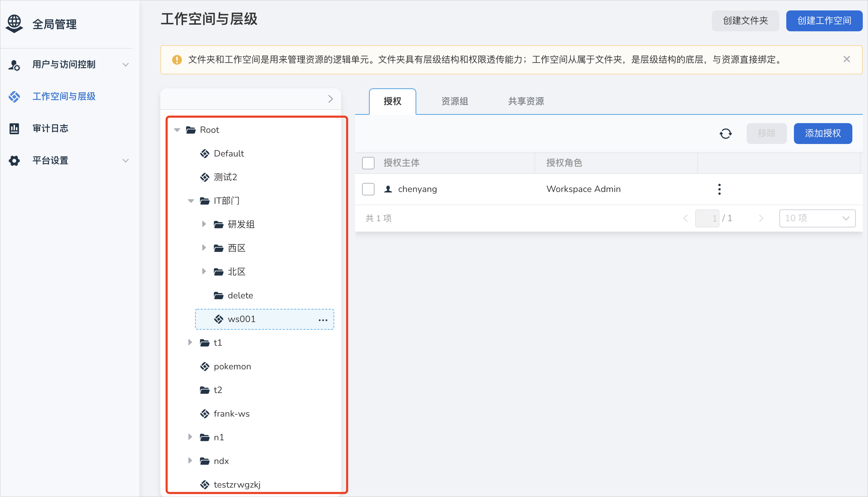Switch to the 资源组 tab
Image resolution: width=868 pixels, height=497 pixels.
(x=455, y=101)
